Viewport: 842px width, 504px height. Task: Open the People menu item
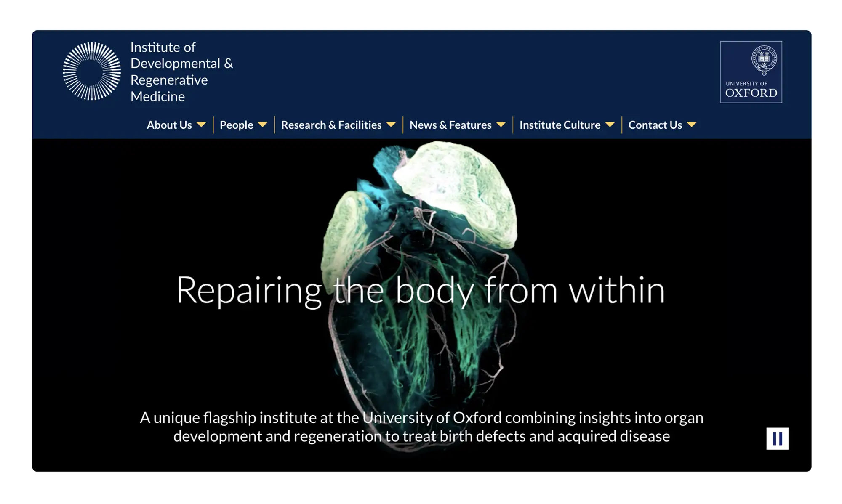(x=236, y=125)
